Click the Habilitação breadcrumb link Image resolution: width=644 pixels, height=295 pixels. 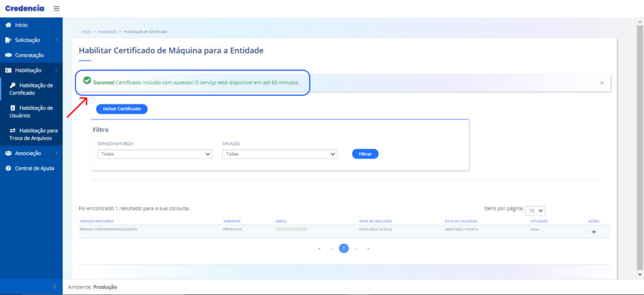[107, 31]
